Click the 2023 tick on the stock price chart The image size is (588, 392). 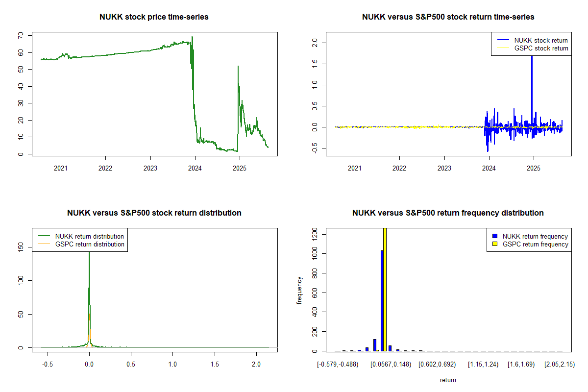click(x=150, y=168)
